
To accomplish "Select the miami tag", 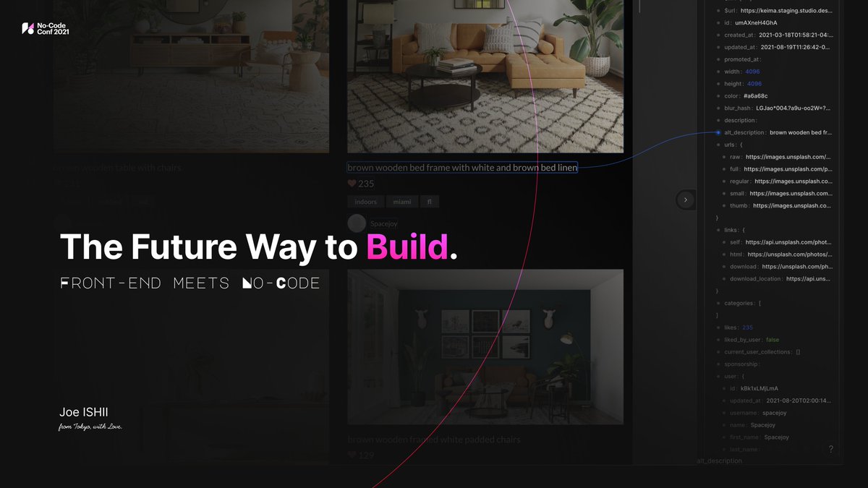I will tap(402, 202).
